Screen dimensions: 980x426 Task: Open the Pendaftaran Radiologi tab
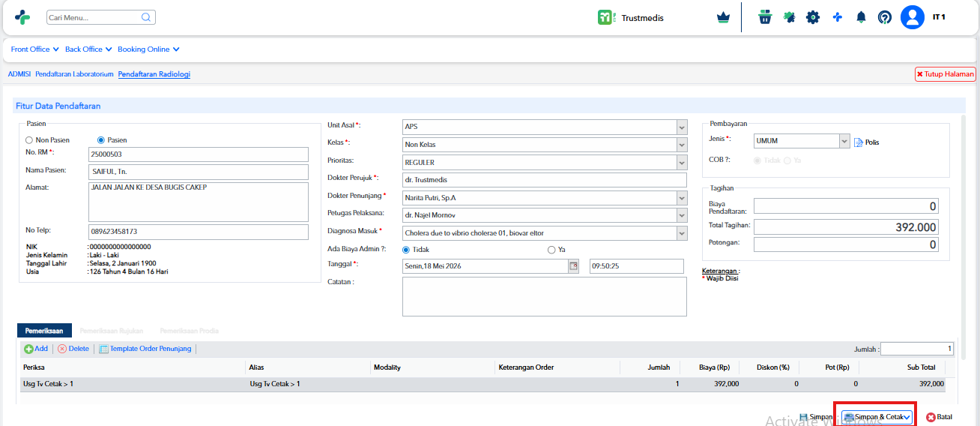(x=154, y=74)
